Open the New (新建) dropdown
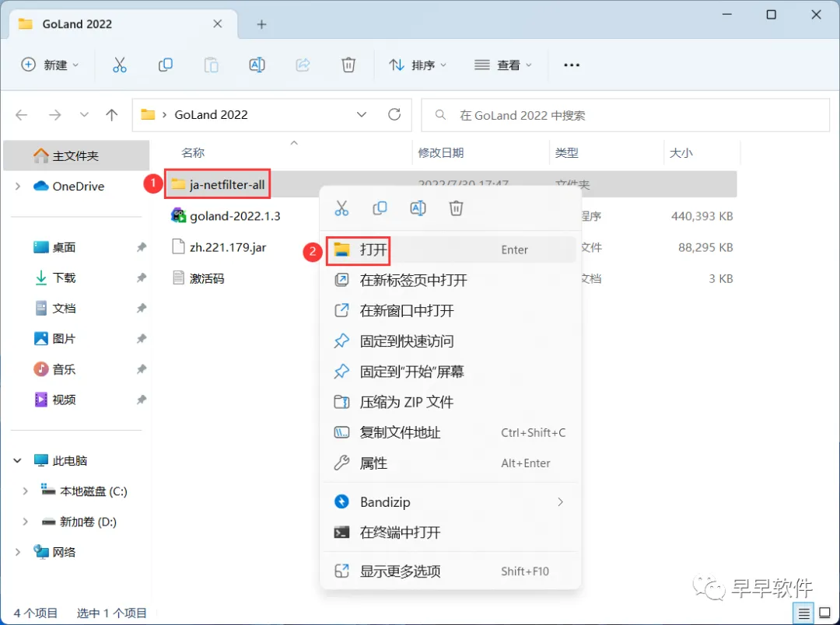 click(50, 65)
